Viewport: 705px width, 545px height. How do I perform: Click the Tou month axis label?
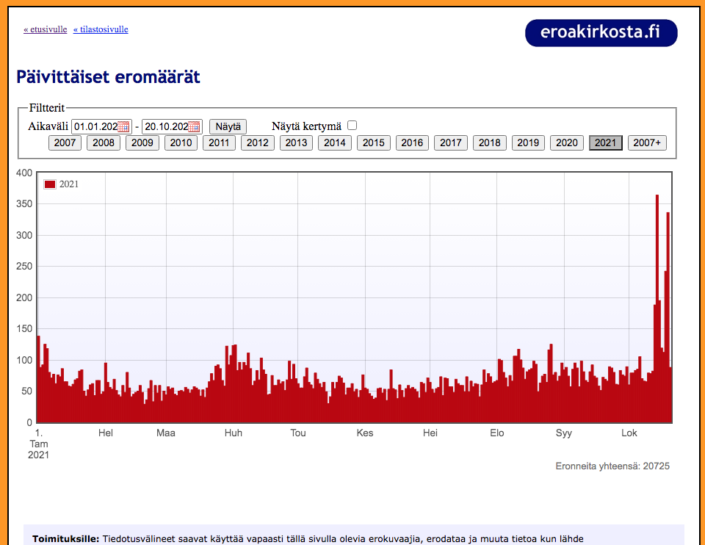click(x=298, y=433)
